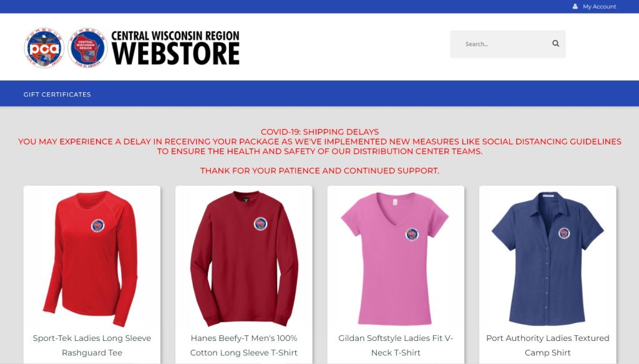Click the logo badge on navy camp shirt

pos(564,233)
